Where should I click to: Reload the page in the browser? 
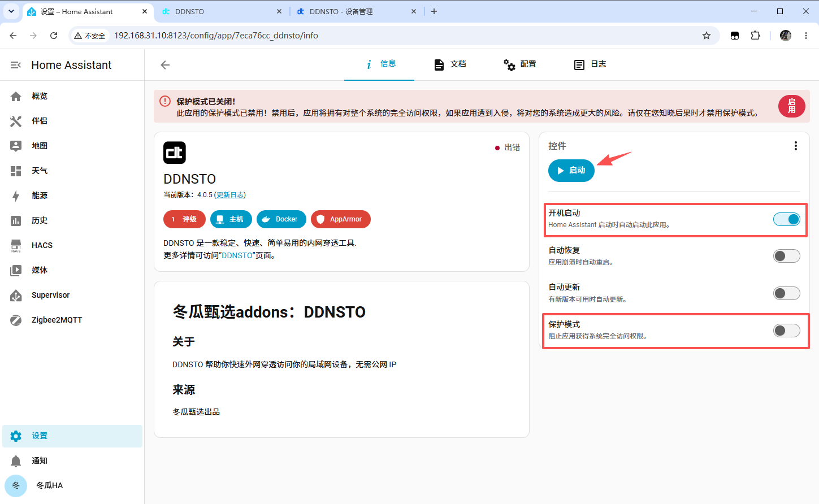pyautogui.click(x=54, y=36)
